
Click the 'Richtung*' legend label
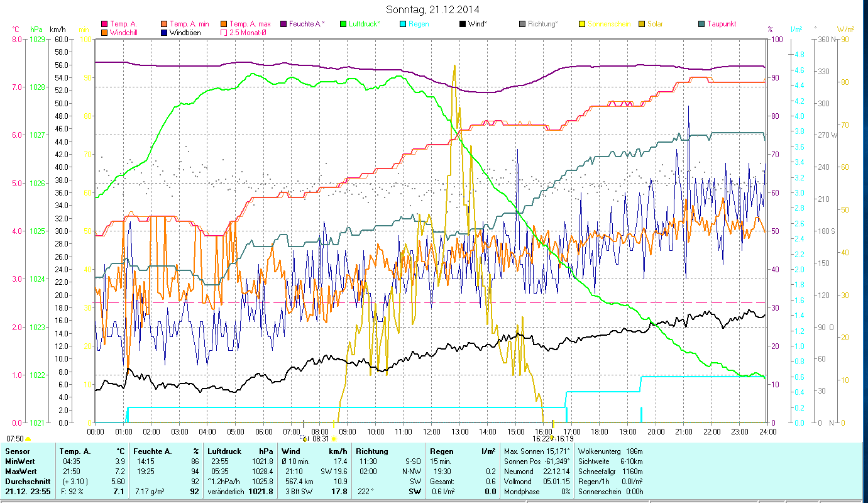coord(543,24)
